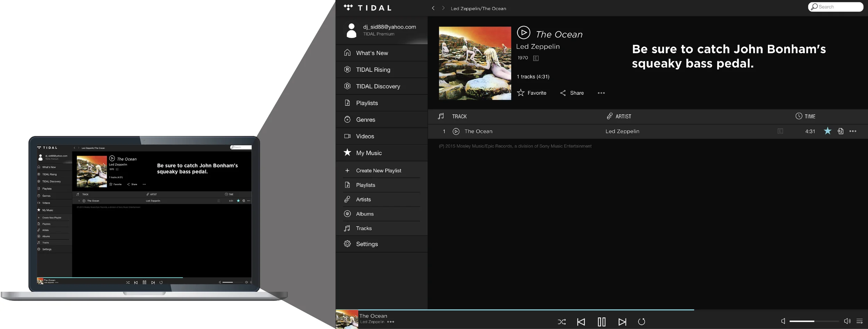Sort by ARTIST column header
This screenshot has width=868, height=329.
tap(619, 116)
